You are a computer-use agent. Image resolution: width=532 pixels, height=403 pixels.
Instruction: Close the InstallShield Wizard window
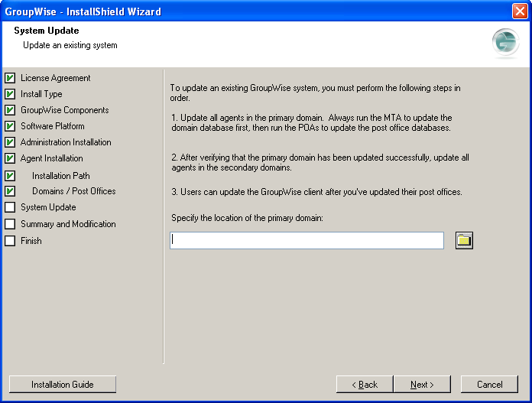click(520, 11)
